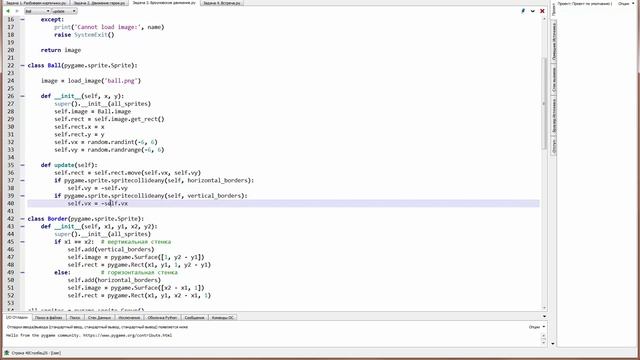Select the 'Помощник Источника' vertical side tab
Image resolution: width=640 pixels, height=360 pixels.
[x=553, y=41]
